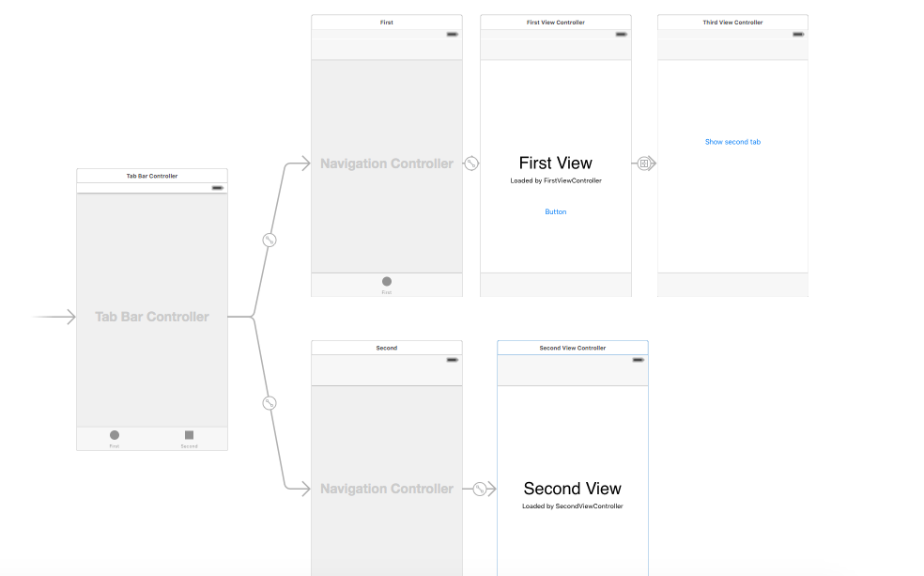Click the battery icon in Tab Bar Controller status bar
The height and width of the screenshot is (576, 924).
click(x=218, y=188)
